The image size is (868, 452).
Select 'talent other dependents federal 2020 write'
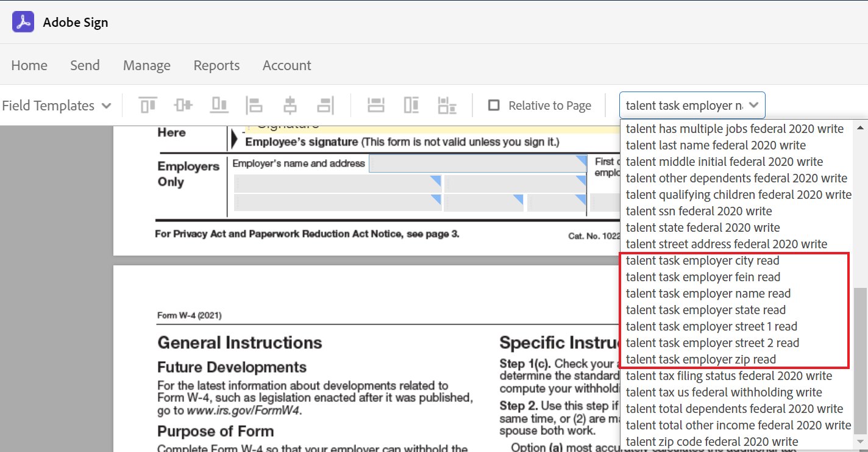(737, 178)
